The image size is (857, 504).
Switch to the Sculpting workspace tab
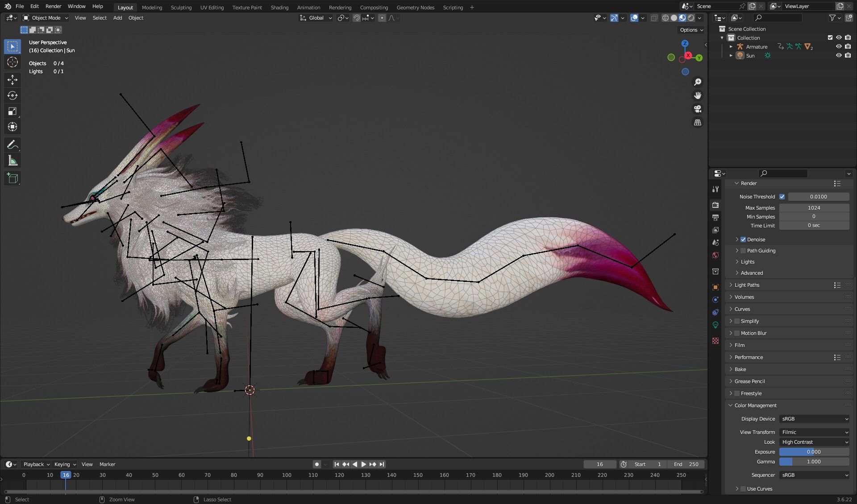181,7
